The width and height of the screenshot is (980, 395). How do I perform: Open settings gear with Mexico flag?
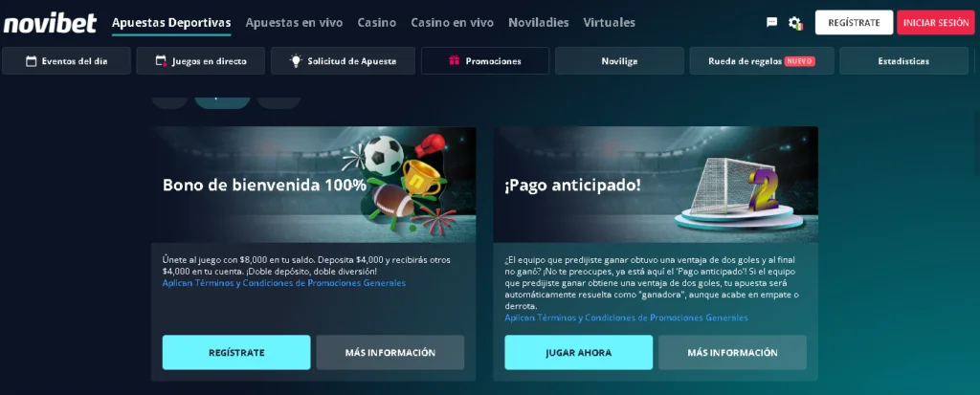[x=795, y=23]
